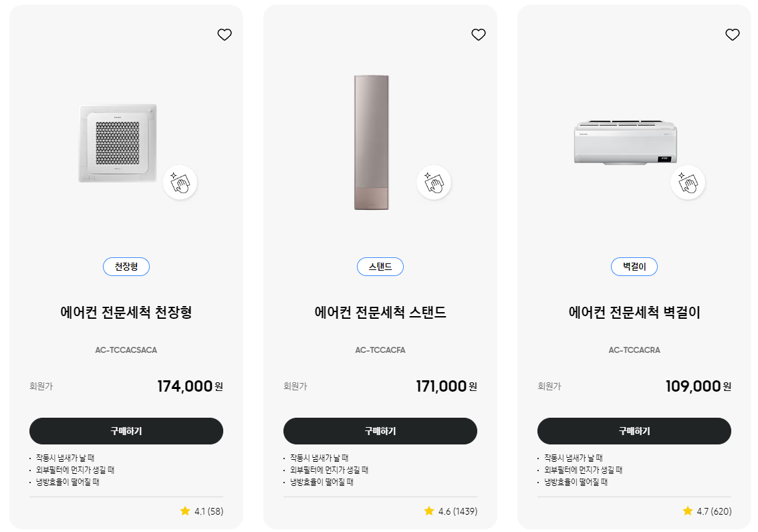This screenshot has height=532, width=758.
Task: Click the star rating icon showing 4.1
Action: (185, 511)
